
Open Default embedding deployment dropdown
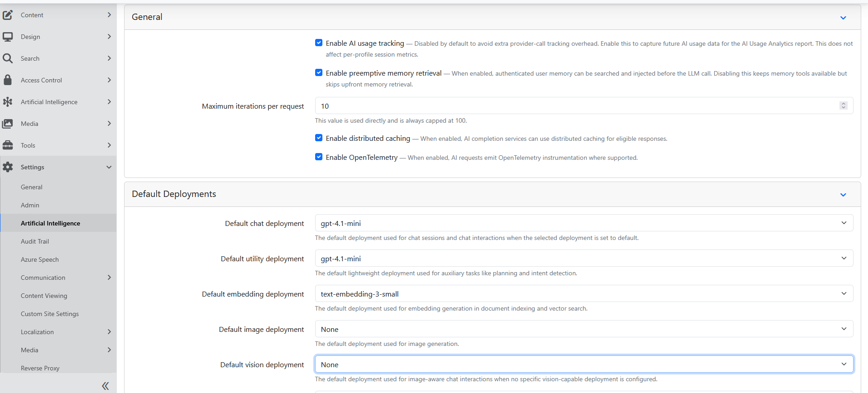tap(584, 293)
